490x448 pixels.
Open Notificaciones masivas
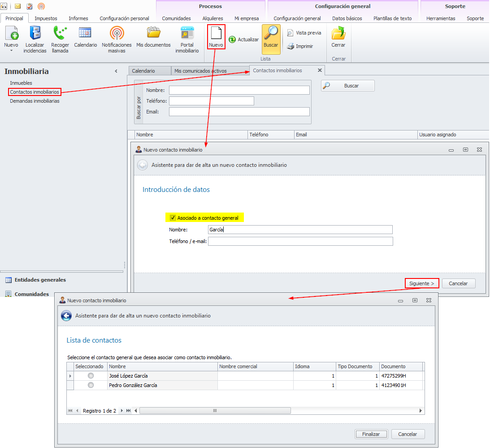(117, 33)
